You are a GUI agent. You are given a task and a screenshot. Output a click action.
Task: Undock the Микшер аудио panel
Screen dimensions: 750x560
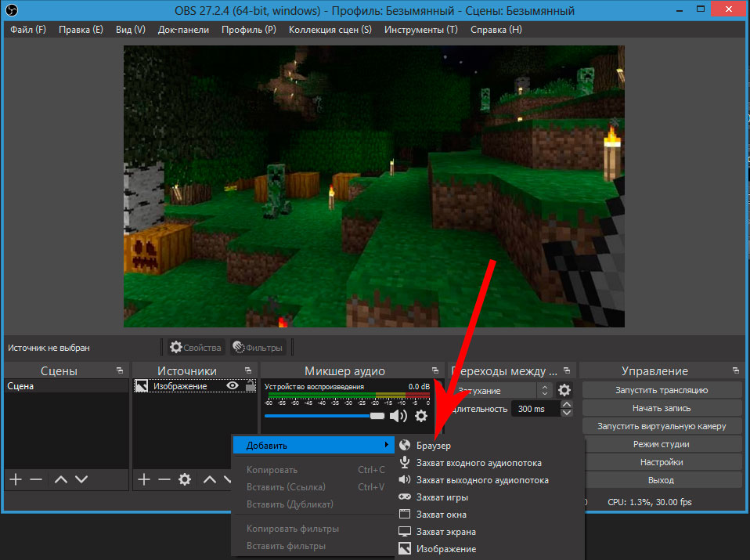pos(434,370)
